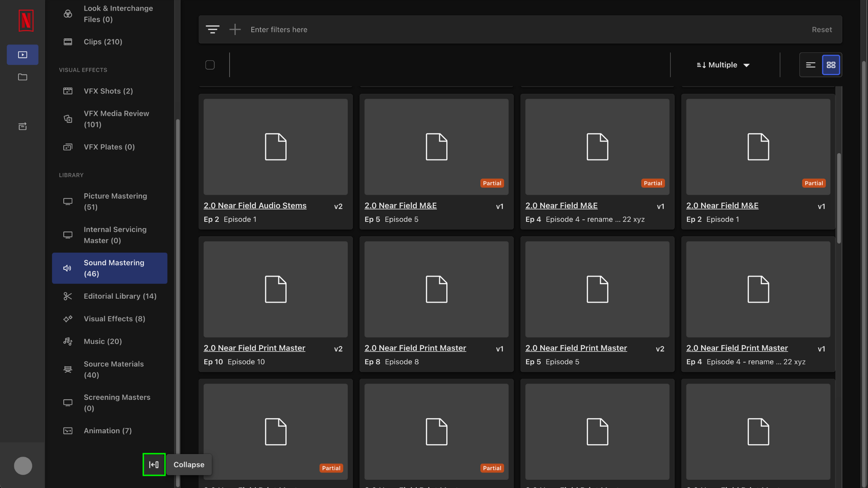868x488 pixels.
Task: Open Clips (210) section
Action: (109, 42)
